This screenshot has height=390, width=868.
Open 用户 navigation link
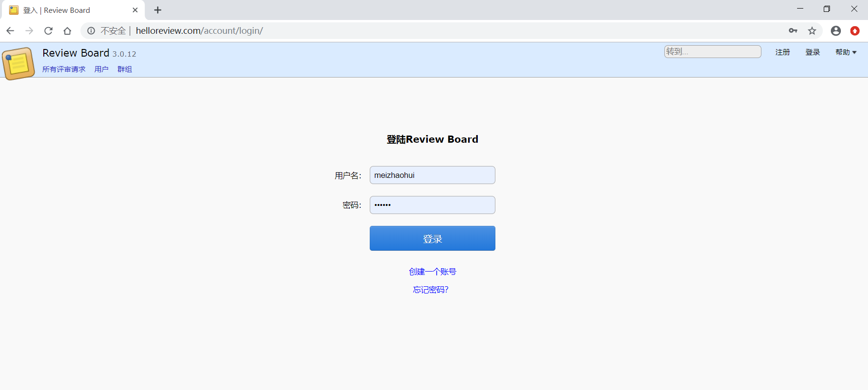coord(101,69)
